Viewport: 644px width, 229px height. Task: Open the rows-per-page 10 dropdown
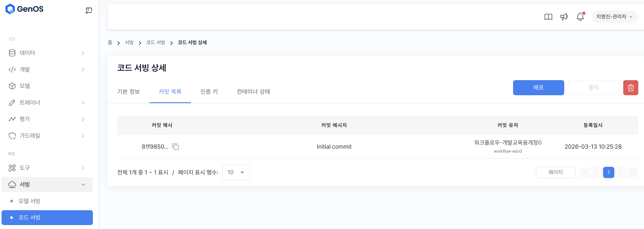pos(235,172)
